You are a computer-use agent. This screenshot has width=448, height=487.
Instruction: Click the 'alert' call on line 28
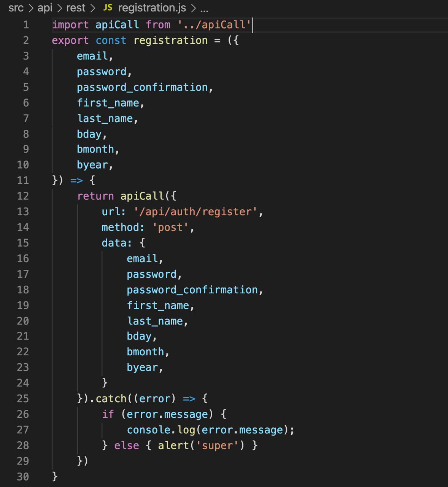(173, 445)
